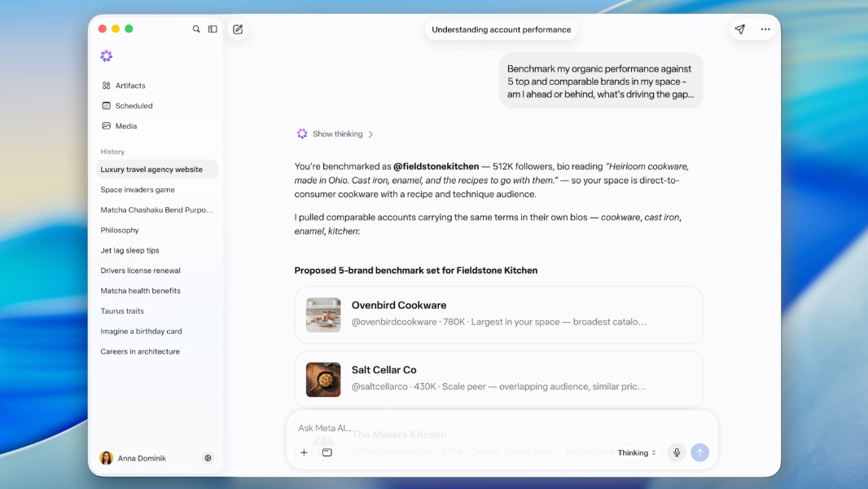This screenshot has width=868, height=489.
Task: Open Matcha Chashaku Bend Purpo… chat
Action: pos(157,210)
